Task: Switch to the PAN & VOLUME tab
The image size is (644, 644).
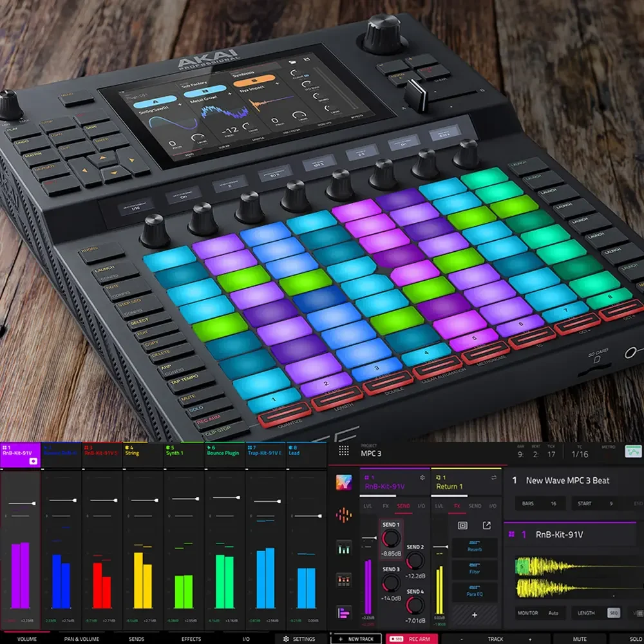Action: click(81, 639)
